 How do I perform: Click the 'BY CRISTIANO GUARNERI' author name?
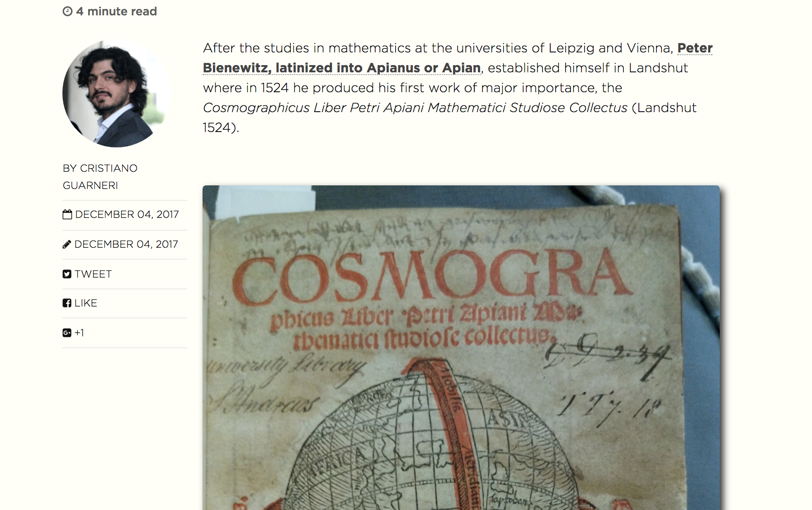click(x=100, y=177)
